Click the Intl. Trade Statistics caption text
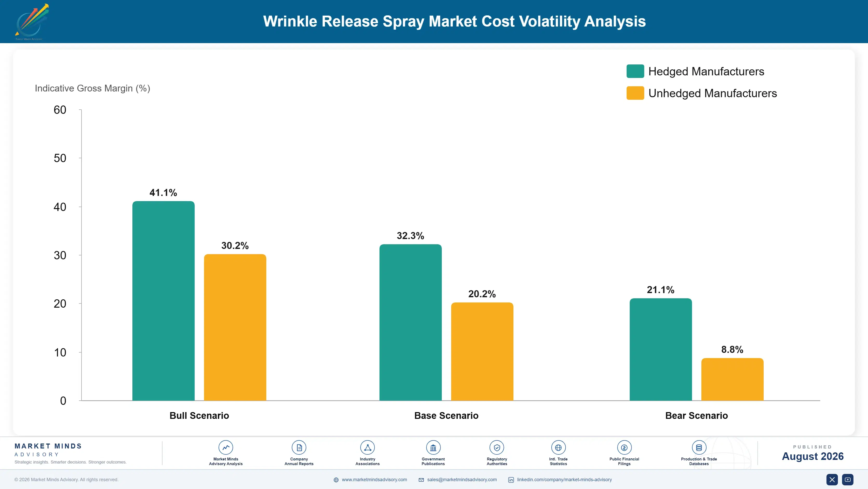This screenshot has width=868, height=489. point(558,461)
